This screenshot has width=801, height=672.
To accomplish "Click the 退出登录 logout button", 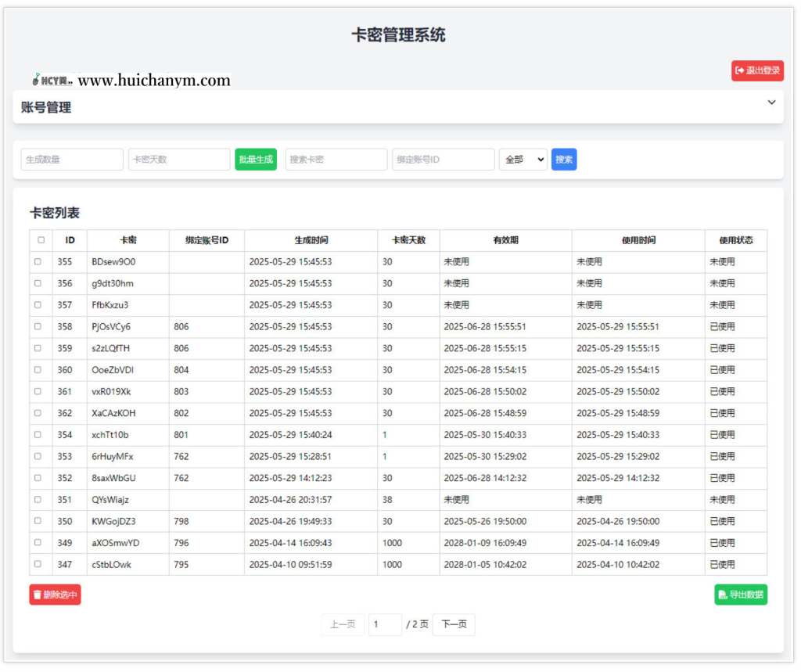I will tap(757, 70).
